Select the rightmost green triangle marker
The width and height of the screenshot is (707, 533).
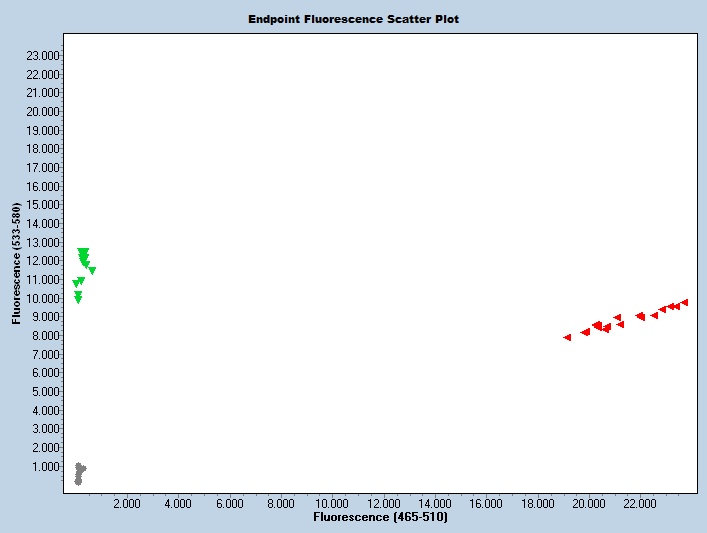click(x=92, y=270)
